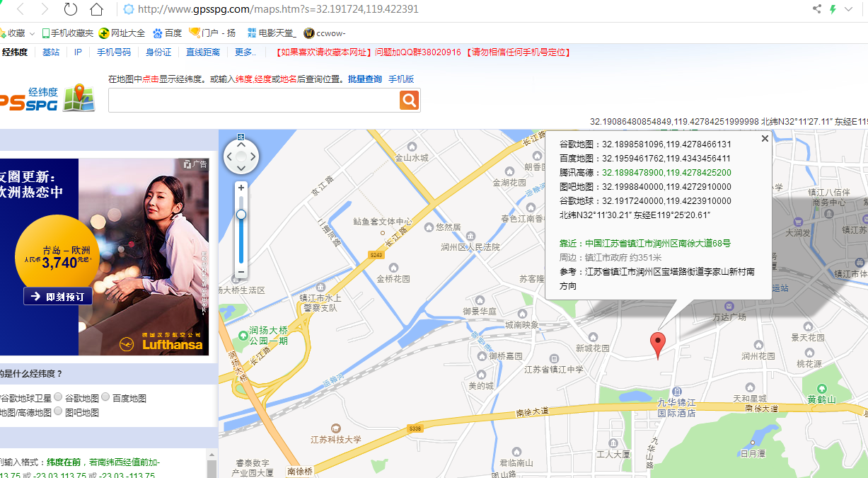
Task: Click the map zoom slider handle
Action: tap(241, 214)
